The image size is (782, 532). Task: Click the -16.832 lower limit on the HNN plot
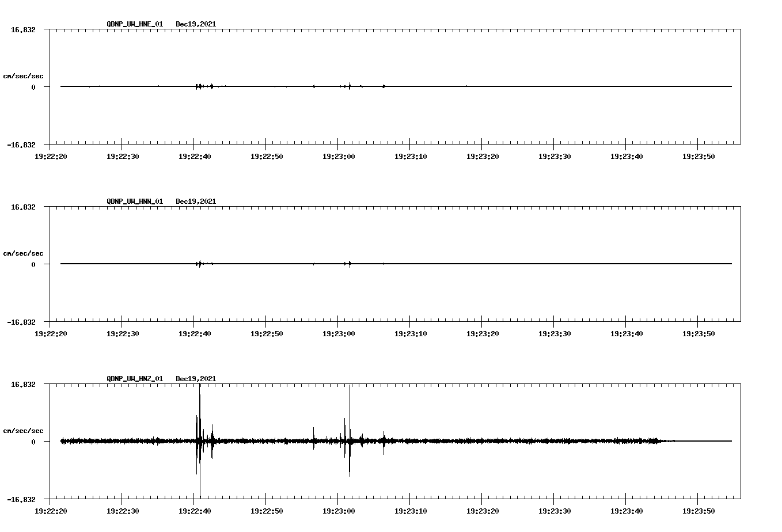click(21, 322)
